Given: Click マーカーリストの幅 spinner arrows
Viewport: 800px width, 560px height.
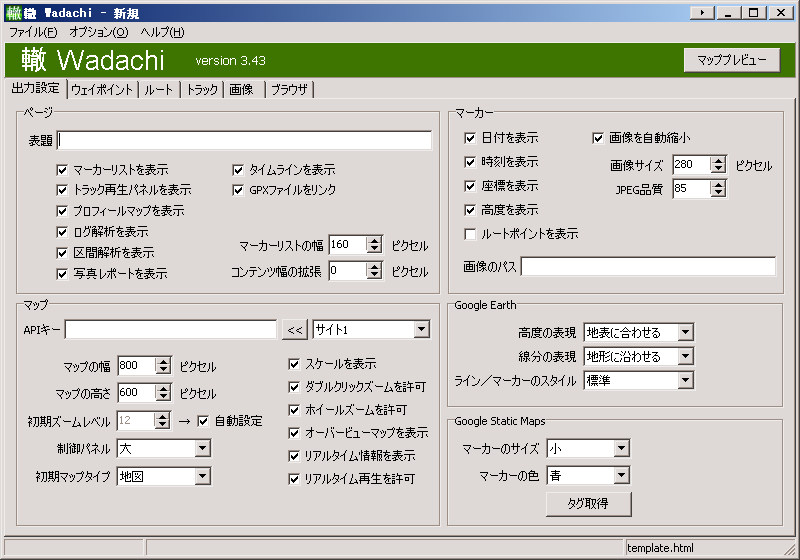Looking at the screenshot, I should tap(374, 245).
